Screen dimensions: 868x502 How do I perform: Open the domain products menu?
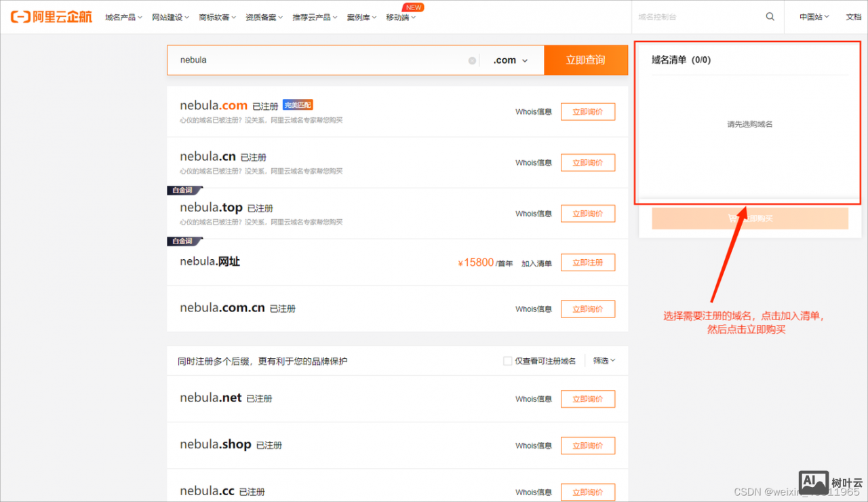click(x=123, y=18)
